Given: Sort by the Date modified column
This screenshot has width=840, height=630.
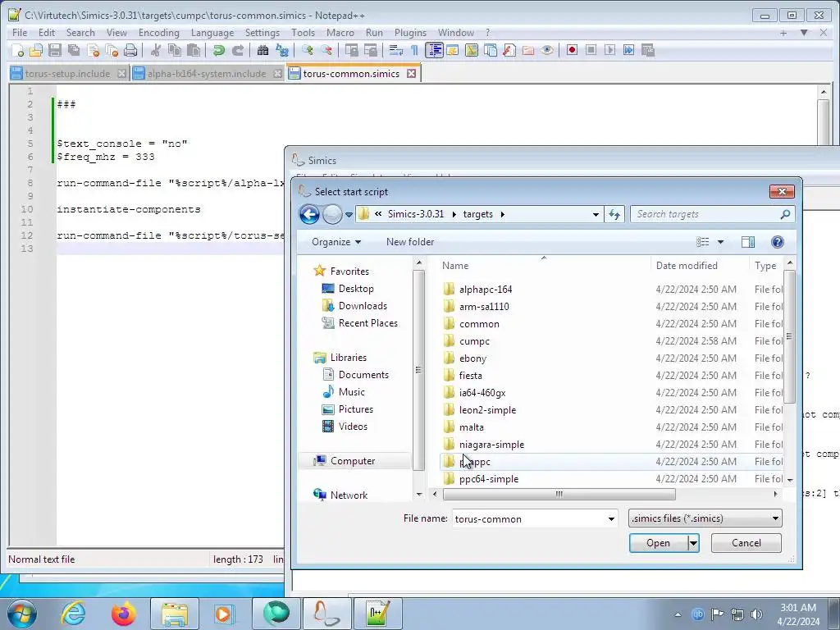Looking at the screenshot, I should coord(687,266).
